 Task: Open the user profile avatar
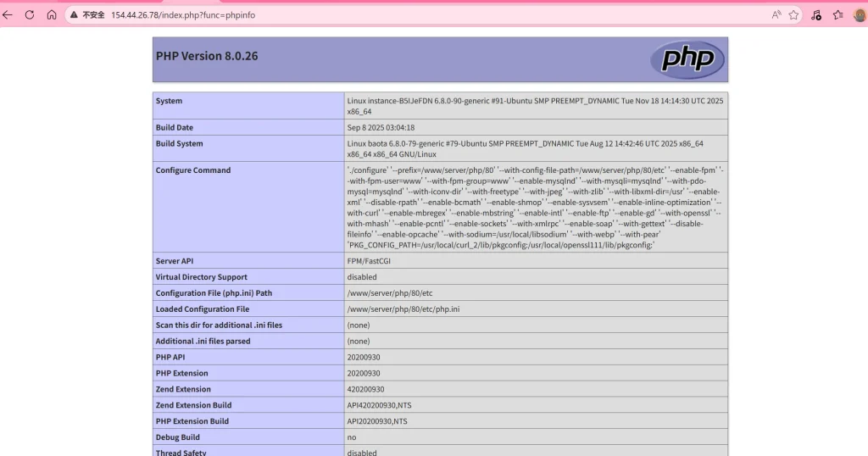point(860,14)
